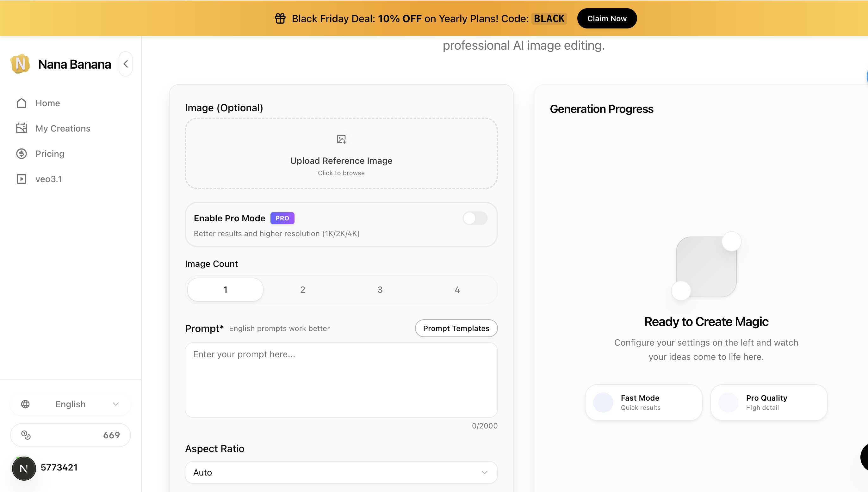Go to My Creations menu item
This screenshot has height=492, width=868.
(x=63, y=128)
